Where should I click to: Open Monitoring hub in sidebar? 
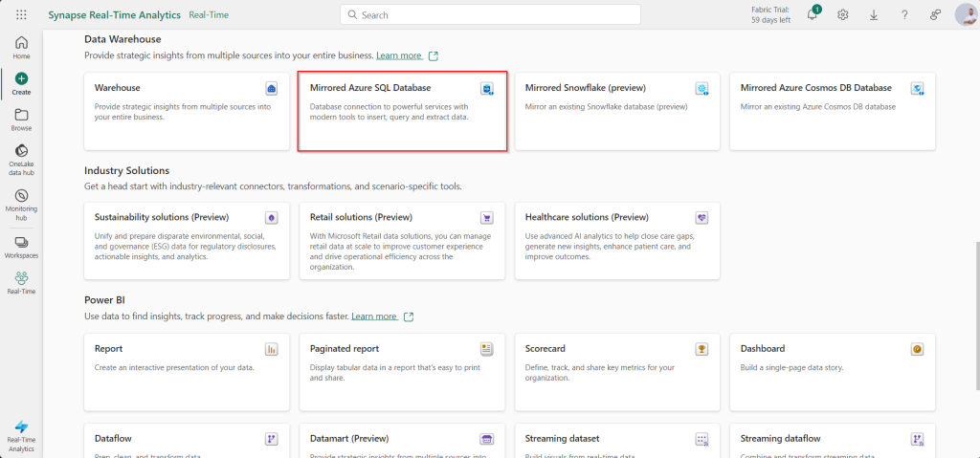21,205
